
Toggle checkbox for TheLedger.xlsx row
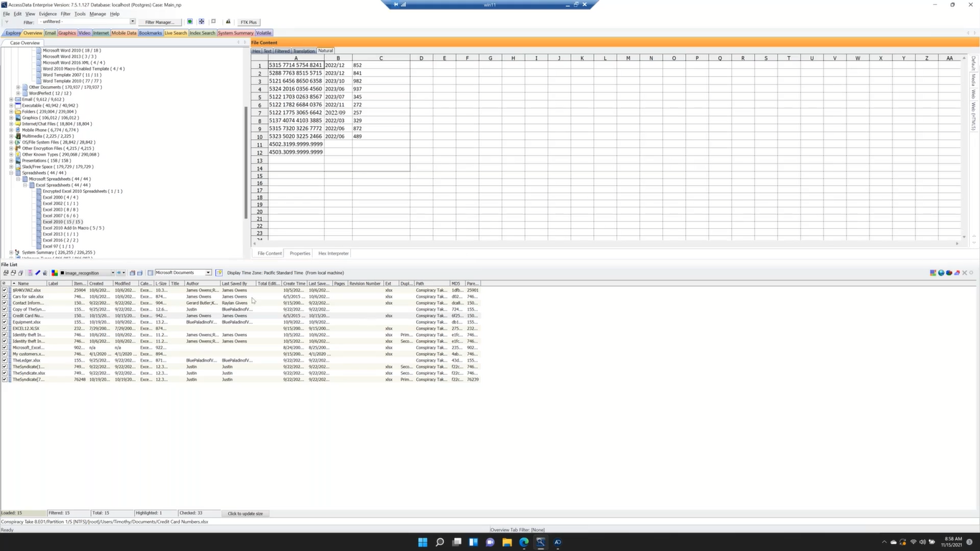(4, 360)
